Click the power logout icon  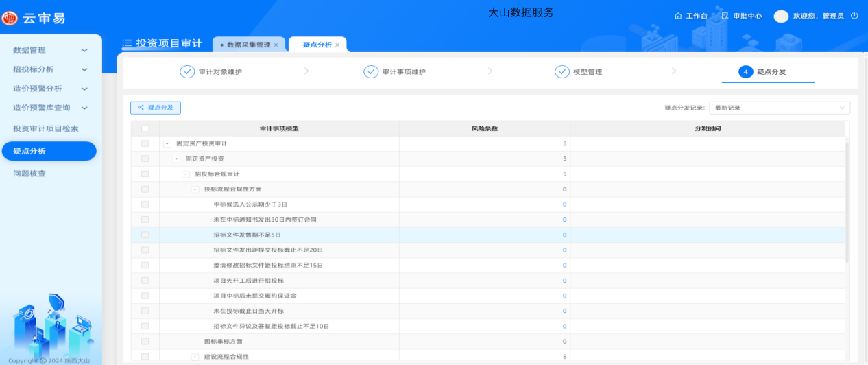coord(854,16)
